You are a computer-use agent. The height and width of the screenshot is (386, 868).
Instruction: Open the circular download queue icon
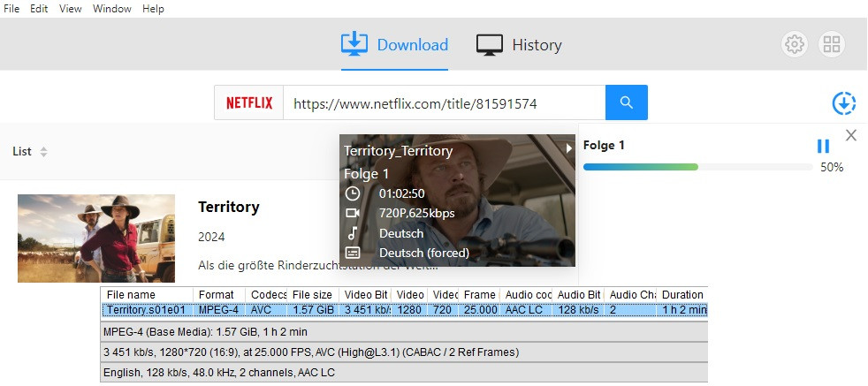click(844, 103)
